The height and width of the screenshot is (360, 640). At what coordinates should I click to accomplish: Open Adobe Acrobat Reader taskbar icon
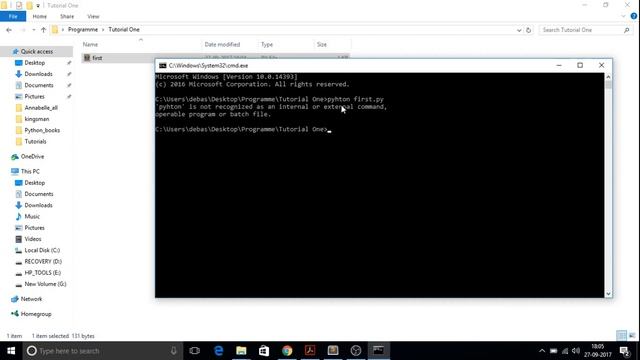[310, 351]
